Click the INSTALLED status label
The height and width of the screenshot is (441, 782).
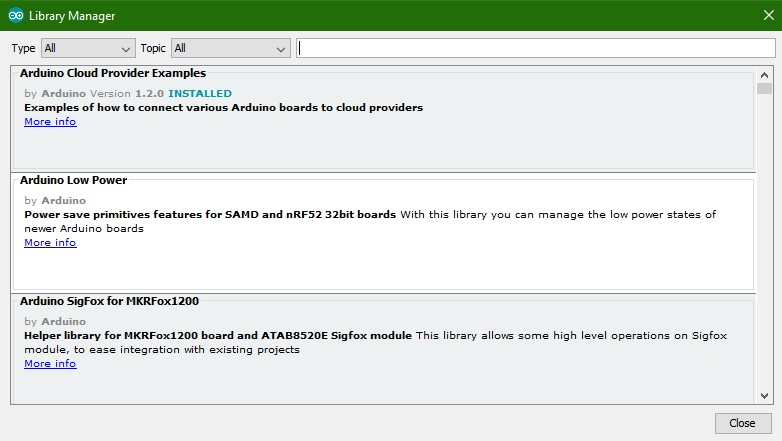click(200, 93)
